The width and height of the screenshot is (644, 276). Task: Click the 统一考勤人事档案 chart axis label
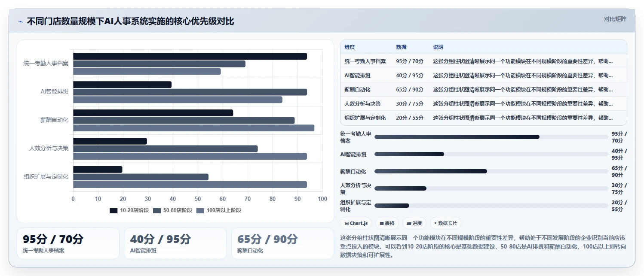click(x=46, y=64)
